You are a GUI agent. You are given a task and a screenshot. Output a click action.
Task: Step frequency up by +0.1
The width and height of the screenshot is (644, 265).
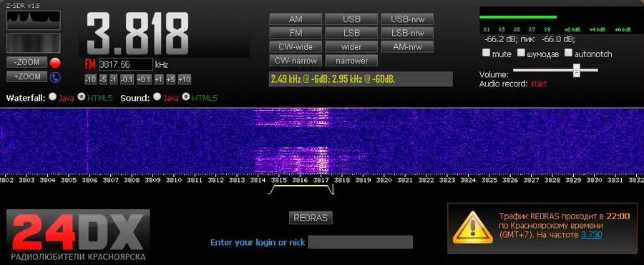click(144, 79)
